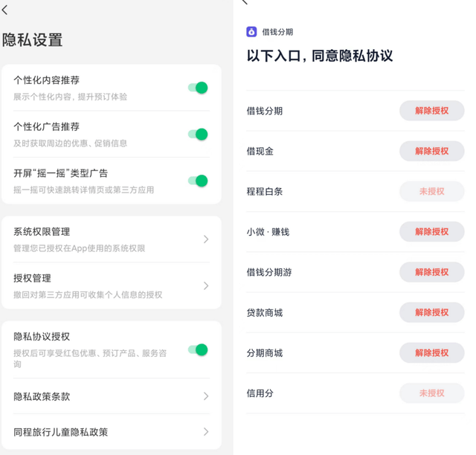Tap 未授权 button for 程程白条

(x=431, y=191)
